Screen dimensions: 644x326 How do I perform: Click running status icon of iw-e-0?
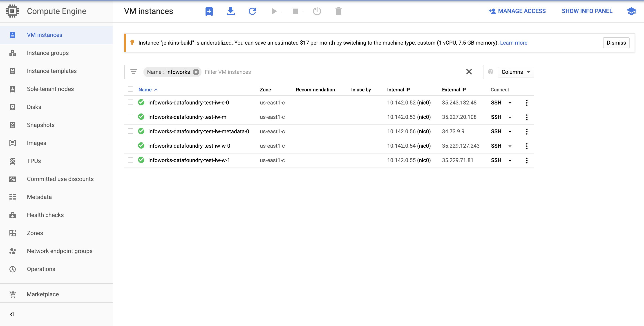coord(141,102)
